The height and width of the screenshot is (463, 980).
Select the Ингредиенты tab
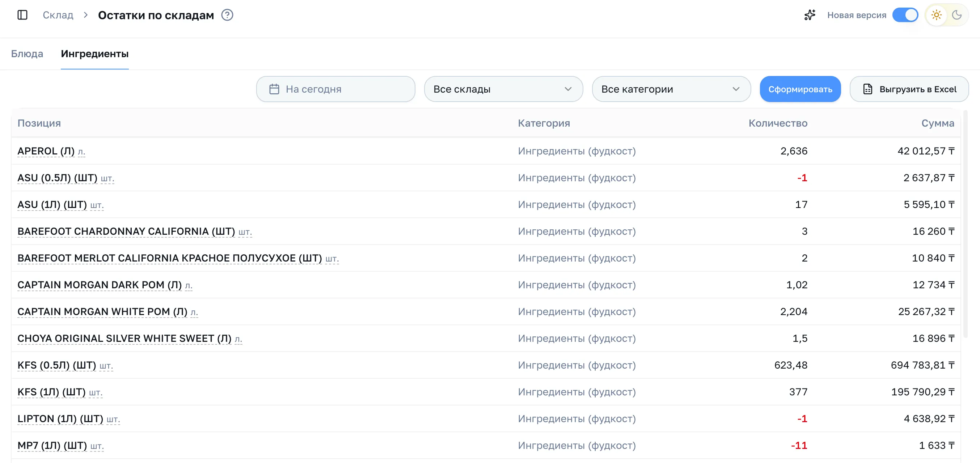[x=95, y=54]
